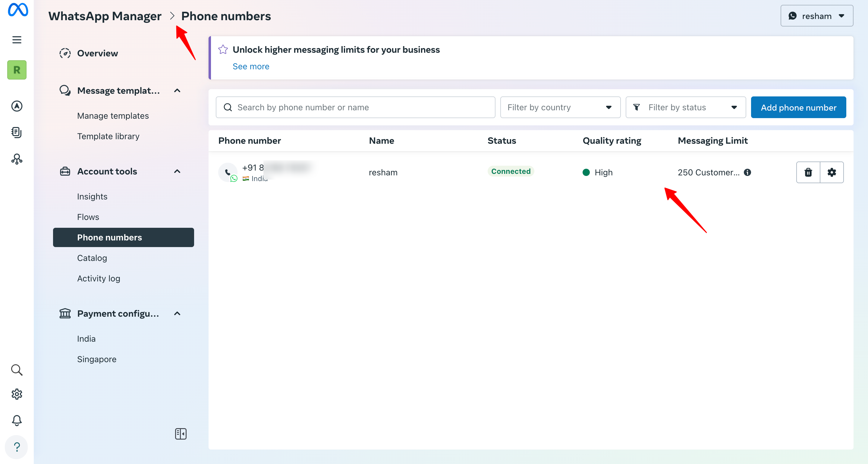Select Phone numbers in the sidebar
868x464 pixels.
pos(123,237)
